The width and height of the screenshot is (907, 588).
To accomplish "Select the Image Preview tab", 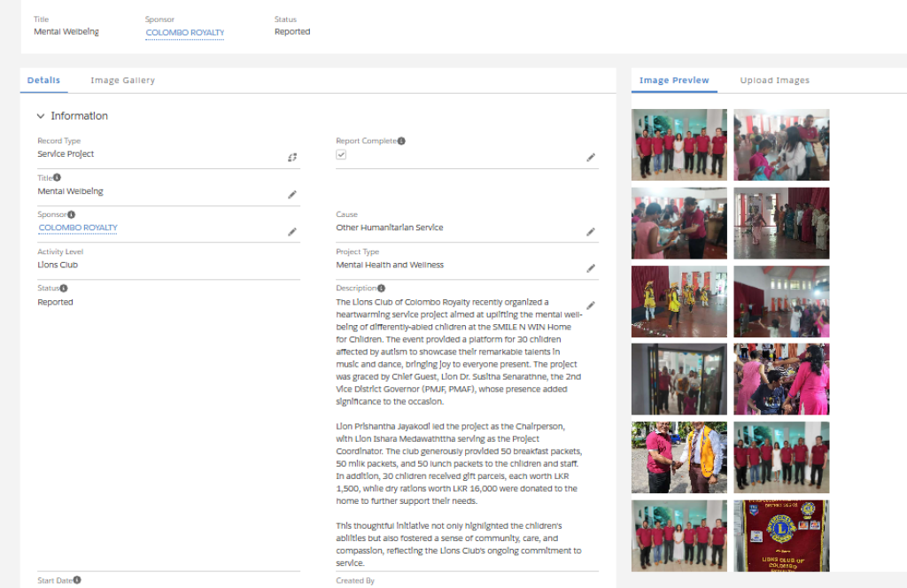I will (x=674, y=81).
